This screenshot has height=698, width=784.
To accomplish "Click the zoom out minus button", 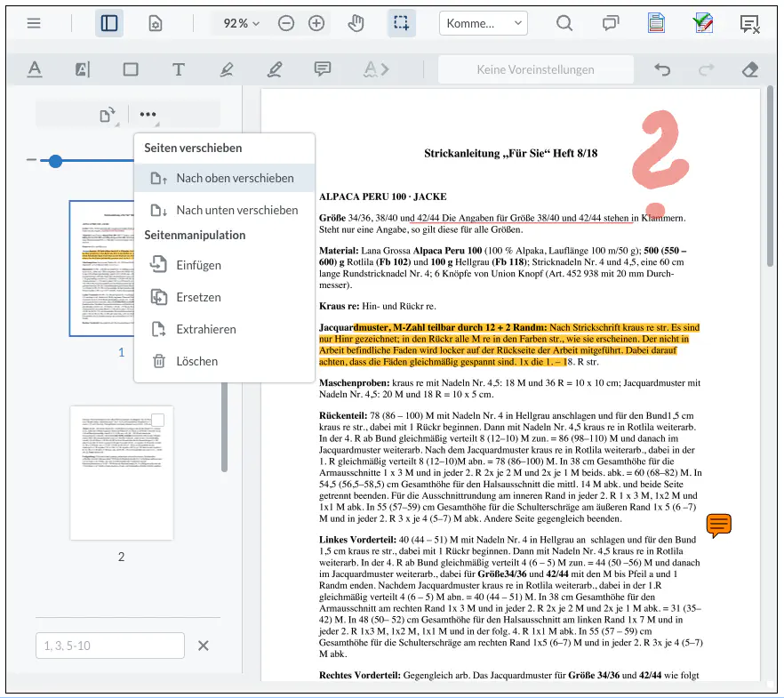I will (286, 23).
